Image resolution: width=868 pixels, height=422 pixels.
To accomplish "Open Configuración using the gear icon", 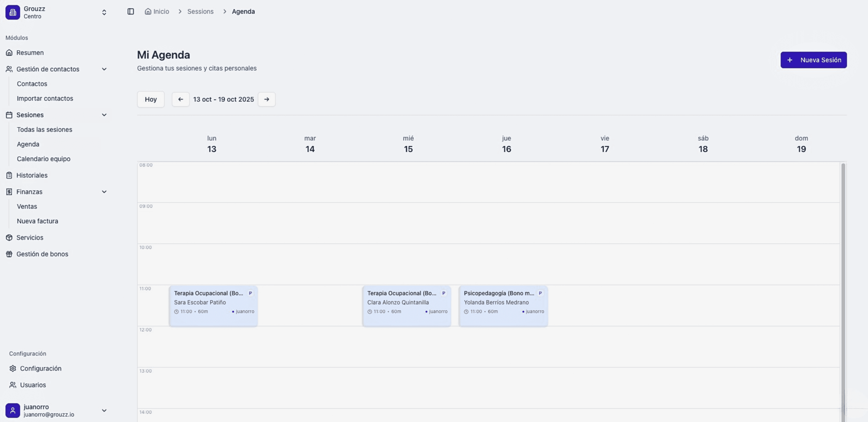I will [x=13, y=368].
